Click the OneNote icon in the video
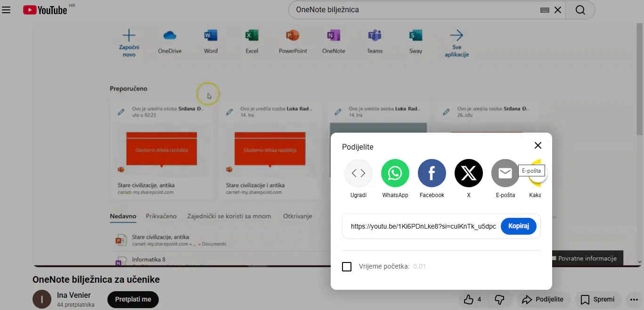 (334, 36)
